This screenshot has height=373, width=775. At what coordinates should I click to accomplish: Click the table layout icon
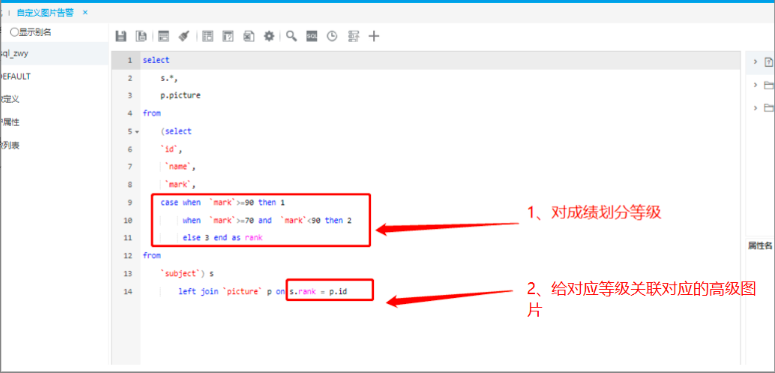click(208, 36)
